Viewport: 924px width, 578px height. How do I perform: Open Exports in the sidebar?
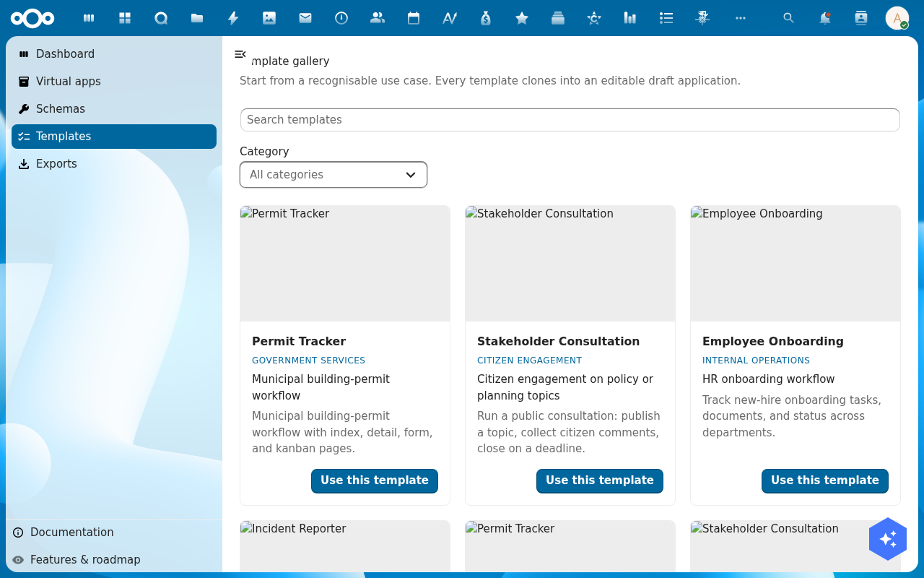point(114,164)
